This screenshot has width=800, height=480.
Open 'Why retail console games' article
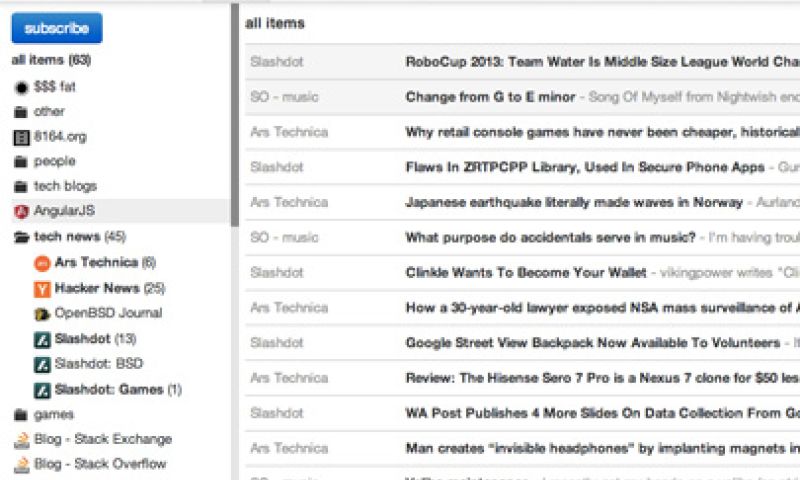coord(602,132)
